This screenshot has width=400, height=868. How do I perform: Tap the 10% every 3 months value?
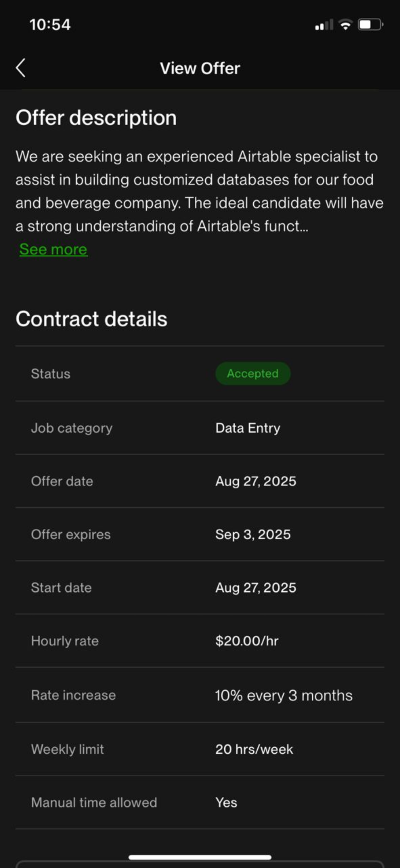[284, 696]
